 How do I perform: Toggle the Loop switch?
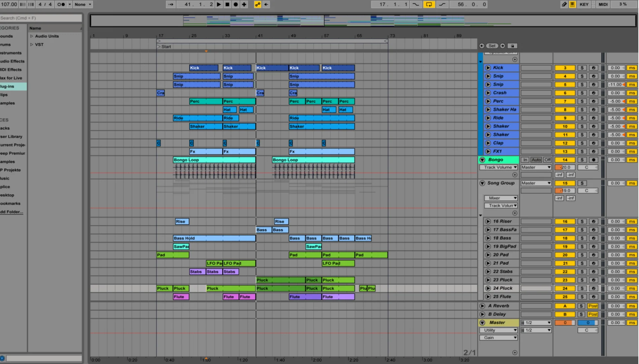429,4
